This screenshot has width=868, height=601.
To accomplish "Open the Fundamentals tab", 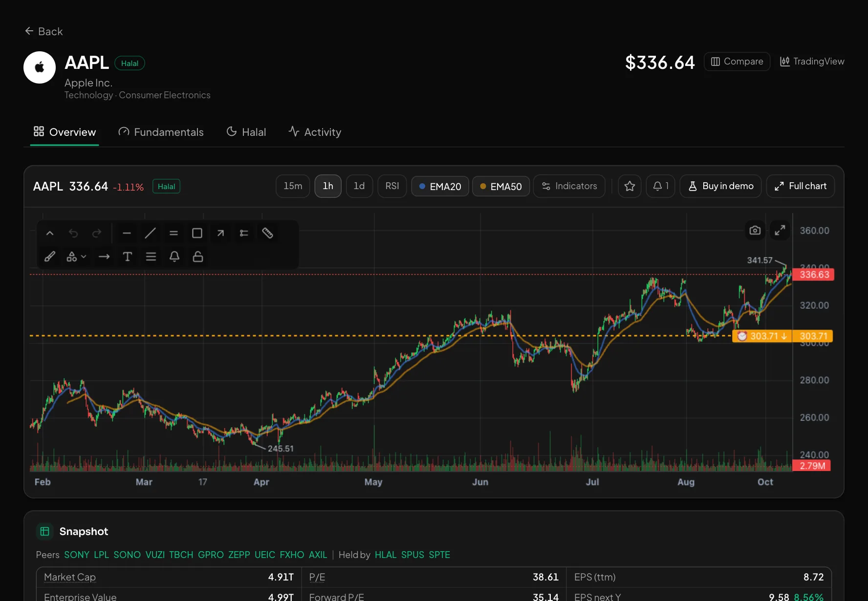I will tap(161, 132).
